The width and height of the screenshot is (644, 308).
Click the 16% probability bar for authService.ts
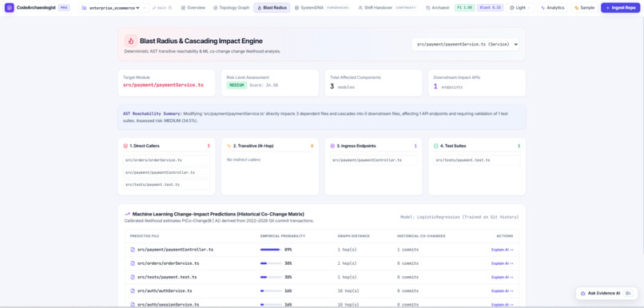(271, 290)
